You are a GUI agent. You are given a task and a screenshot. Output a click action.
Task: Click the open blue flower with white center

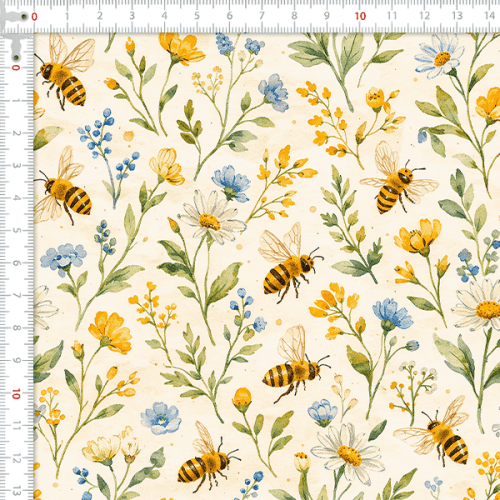[161, 418]
